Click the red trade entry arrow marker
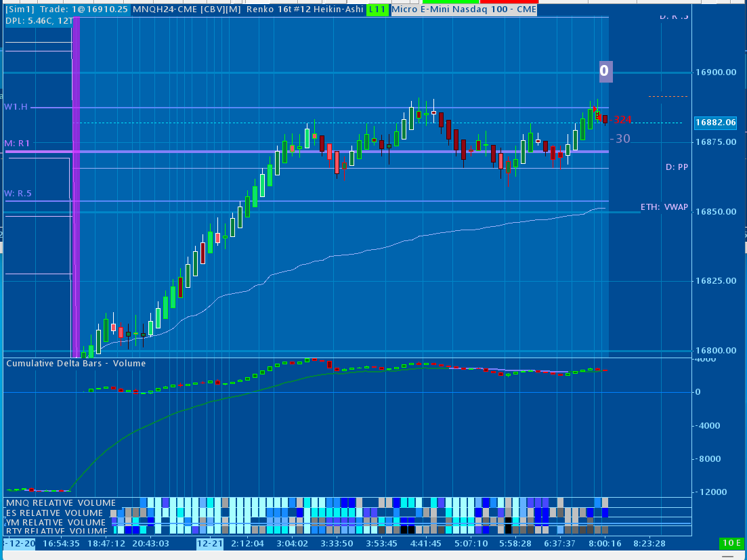Viewport: 747px width, 560px height. click(x=595, y=110)
